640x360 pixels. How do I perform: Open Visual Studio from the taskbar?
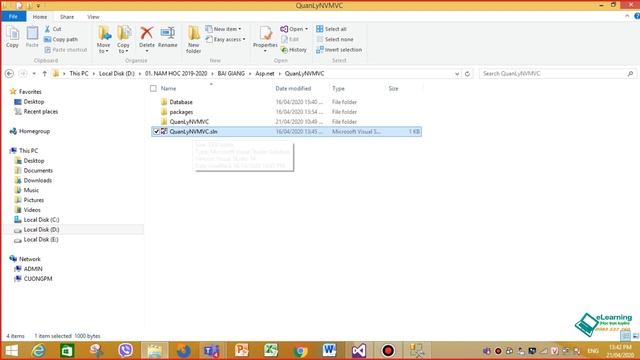tap(359, 351)
